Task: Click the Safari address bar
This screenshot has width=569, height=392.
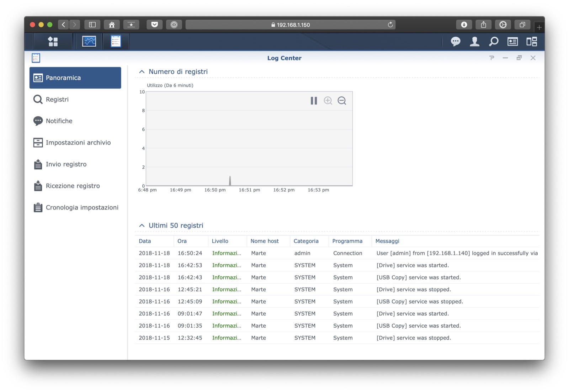Action: pos(290,25)
